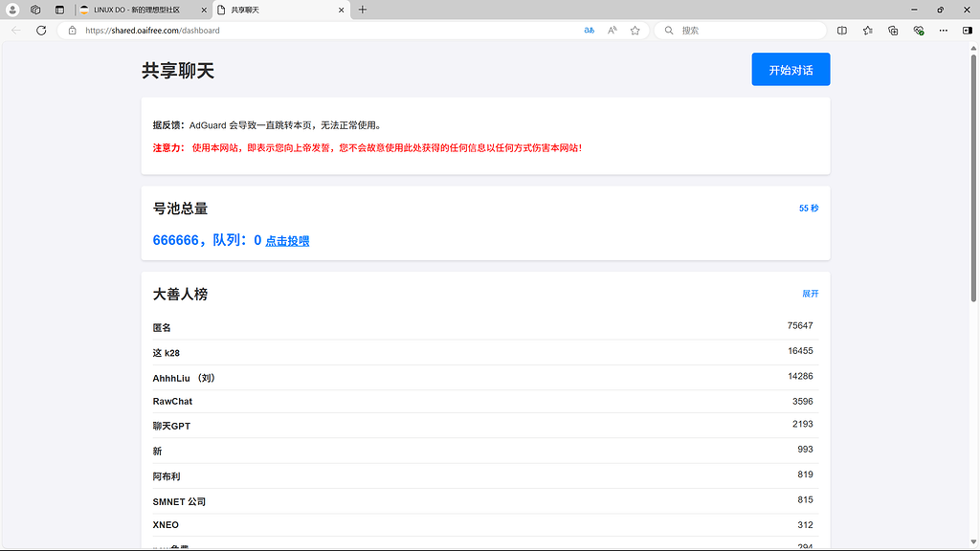
Task: Click the 号池总量 heading
Action: [180, 209]
